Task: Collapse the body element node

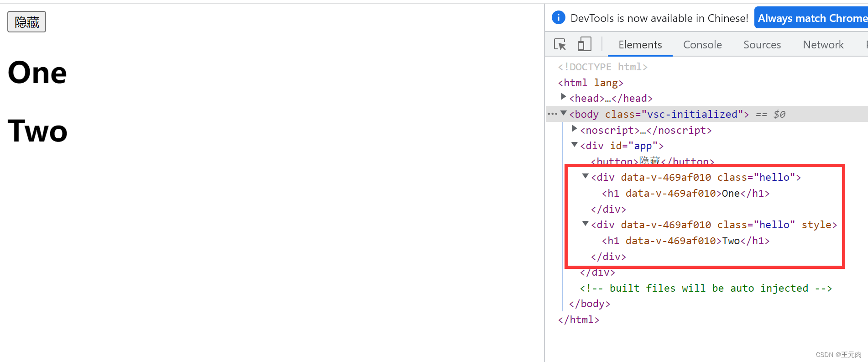Action: [x=564, y=113]
